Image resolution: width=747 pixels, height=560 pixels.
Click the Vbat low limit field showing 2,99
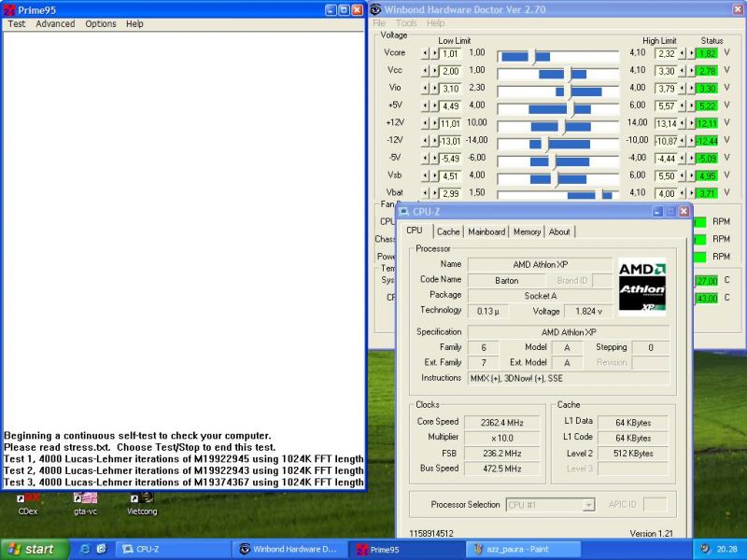[x=450, y=193]
